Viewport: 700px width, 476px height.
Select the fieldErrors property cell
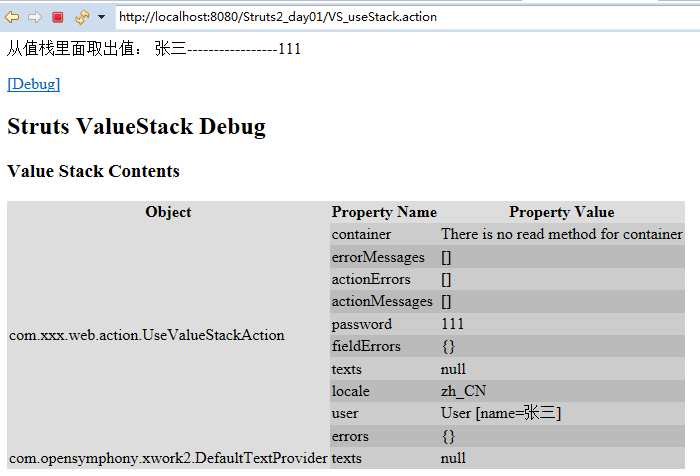click(384, 346)
